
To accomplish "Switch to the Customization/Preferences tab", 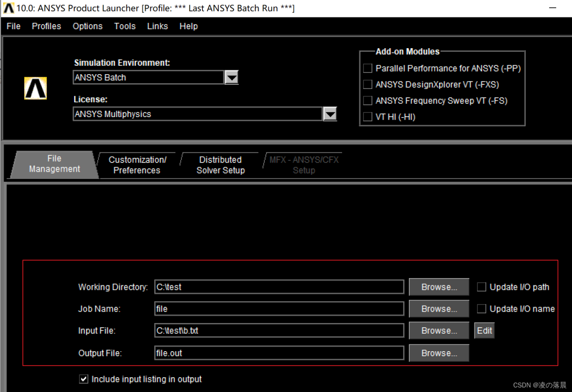I will point(137,165).
